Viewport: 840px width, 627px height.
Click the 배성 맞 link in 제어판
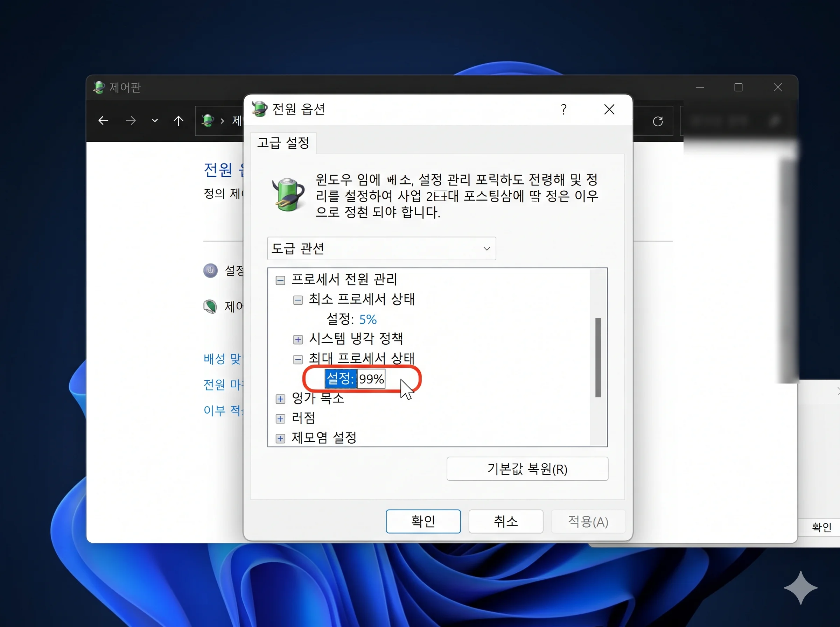tap(223, 359)
